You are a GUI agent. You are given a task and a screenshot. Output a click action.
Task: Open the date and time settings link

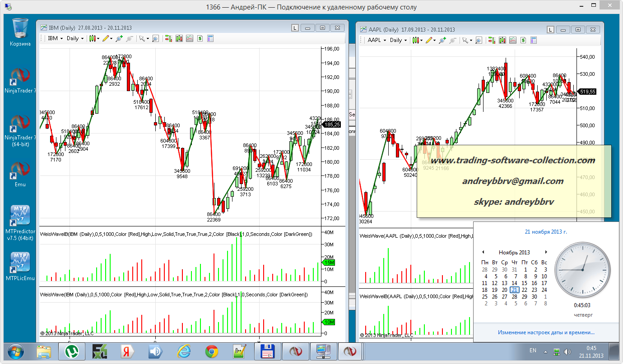546,332
